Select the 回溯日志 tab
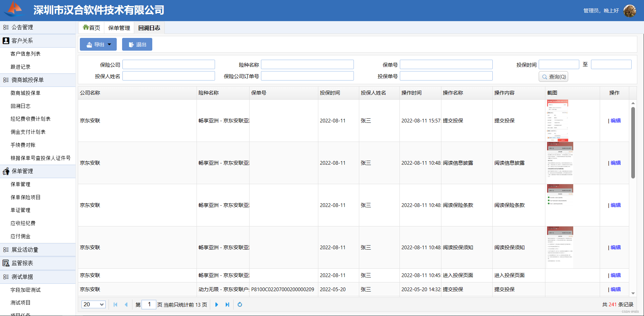 (149, 28)
